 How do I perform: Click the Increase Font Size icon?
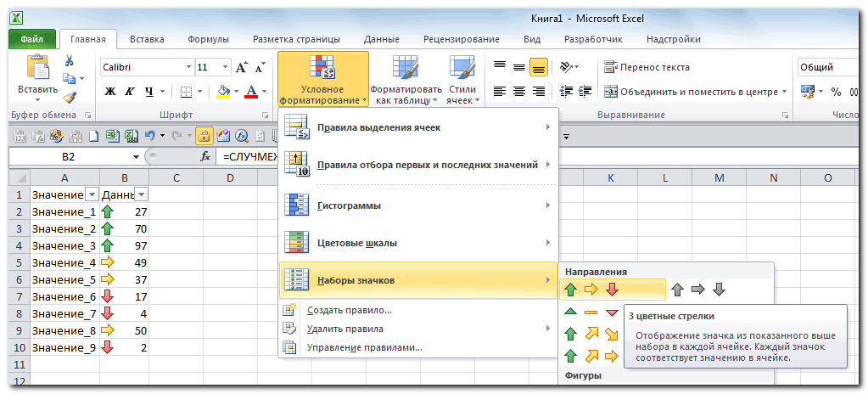pyautogui.click(x=241, y=67)
